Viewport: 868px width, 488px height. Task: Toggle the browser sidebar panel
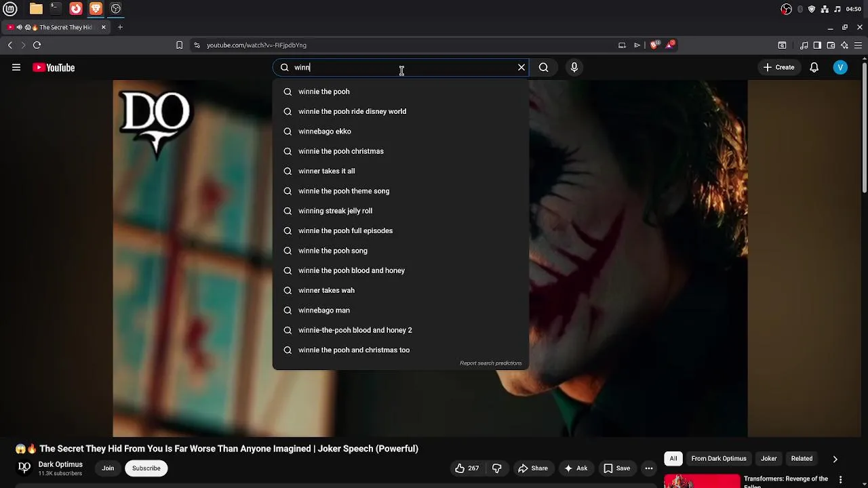(x=817, y=45)
